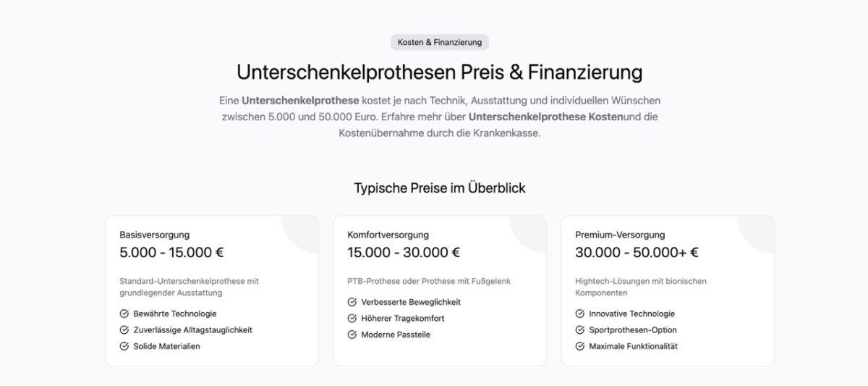This screenshot has width=868, height=386.
Task: Click checkmark icon beside Bewährte Technologie
Action: (x=124, y=314)
